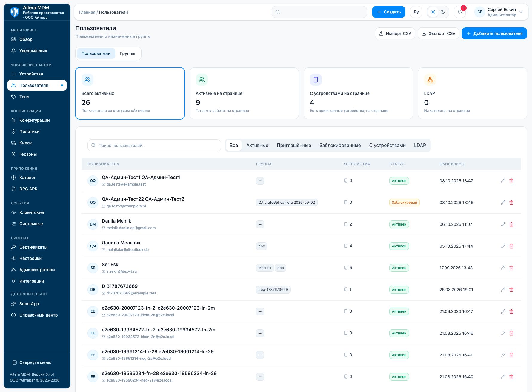Click Экспорт CSV button
This screenshot has width=532, height=392.
tap(438, 33)
